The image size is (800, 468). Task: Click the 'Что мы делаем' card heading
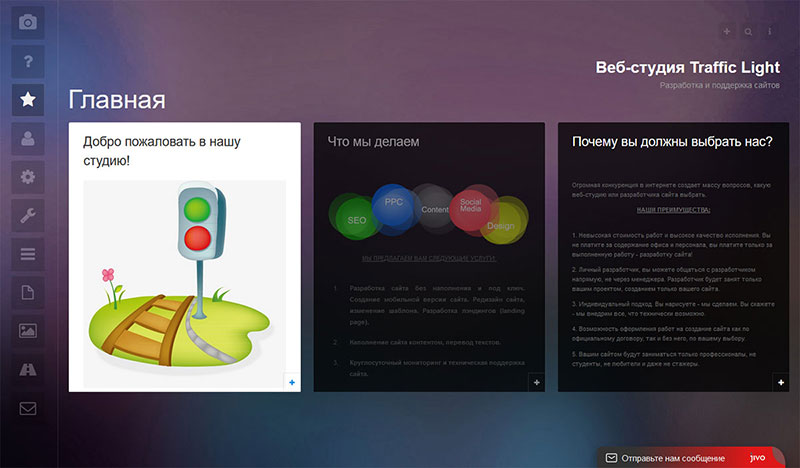point(373,141)
